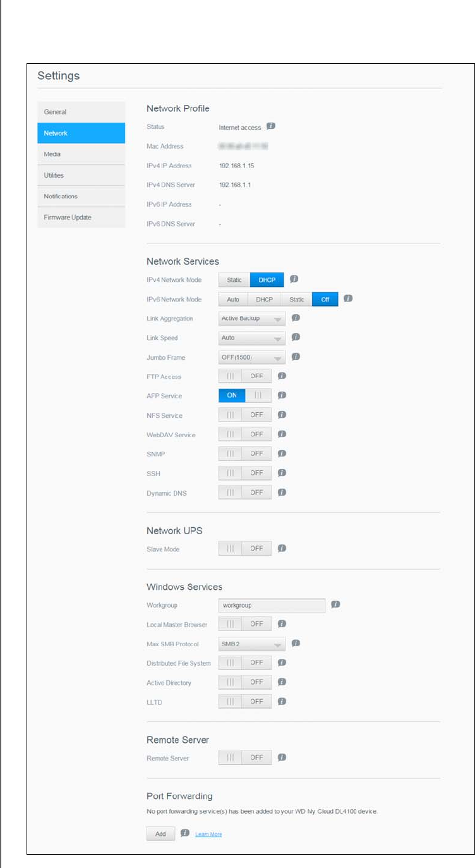Viewport: 475px width, 868px height.
Task: Click info icon next to FTP Access toggle
Action: 282,376
